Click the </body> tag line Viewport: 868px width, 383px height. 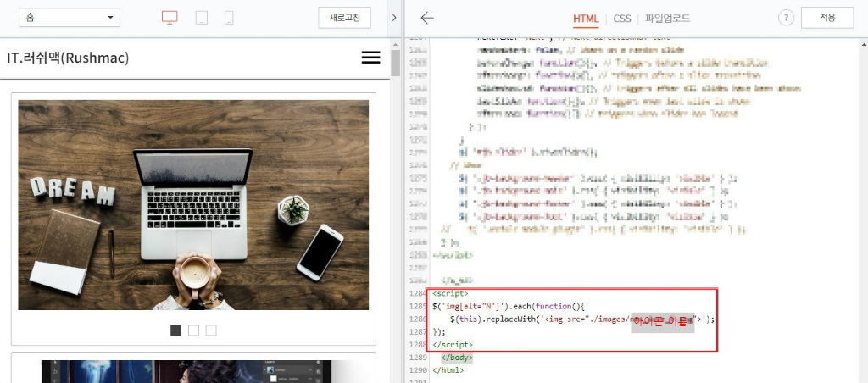point(457,358)
